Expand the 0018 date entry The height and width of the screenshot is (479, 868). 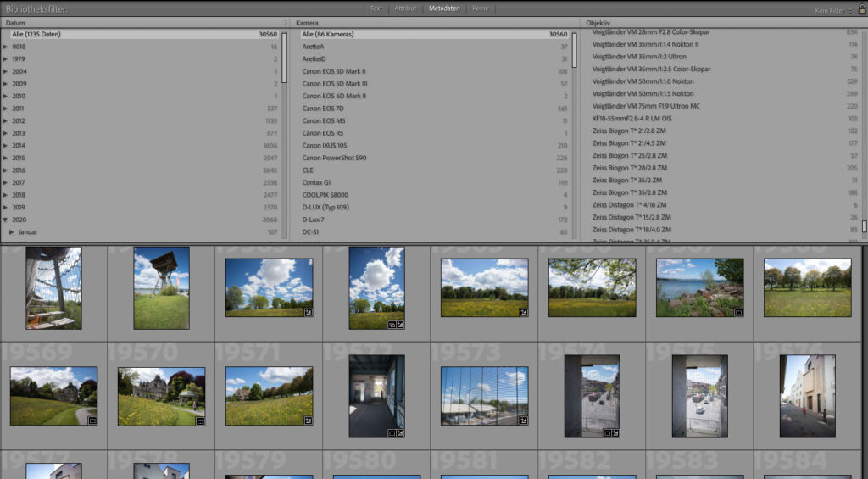pyautogui.click(x=6, y=47)
